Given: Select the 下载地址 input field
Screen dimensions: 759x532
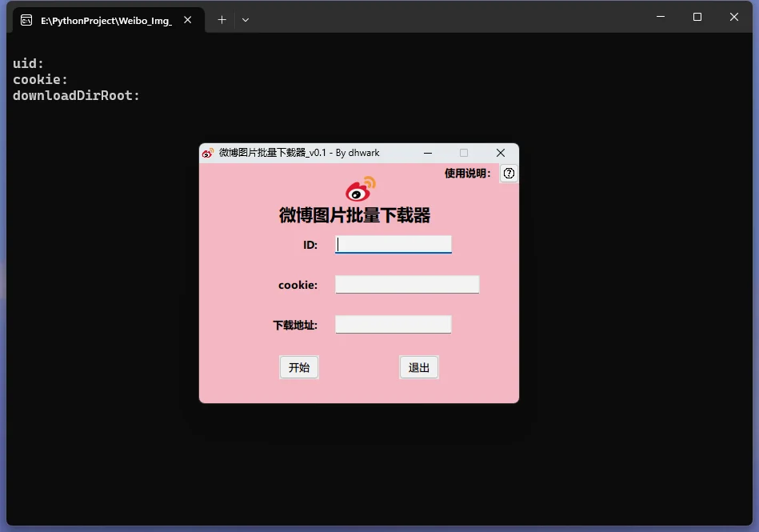Looking at the screenshot, I should (393, 324).
